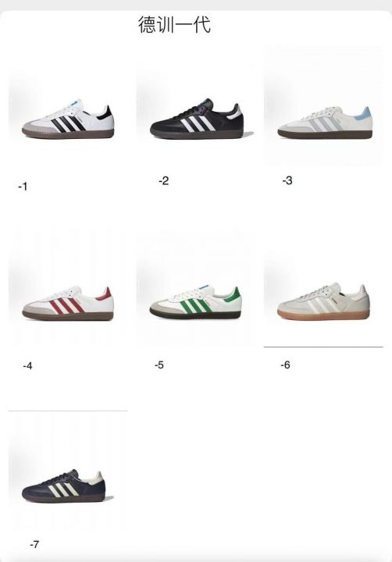Screen dimensions: 392x562
Task: Choose the sneaker with light blue heel tab
Action: point(326,123)
